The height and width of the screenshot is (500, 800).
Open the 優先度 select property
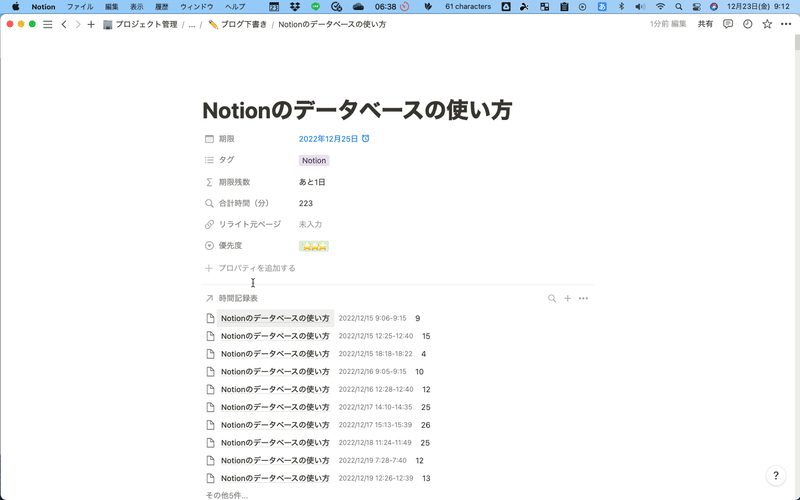click(223, 246)
